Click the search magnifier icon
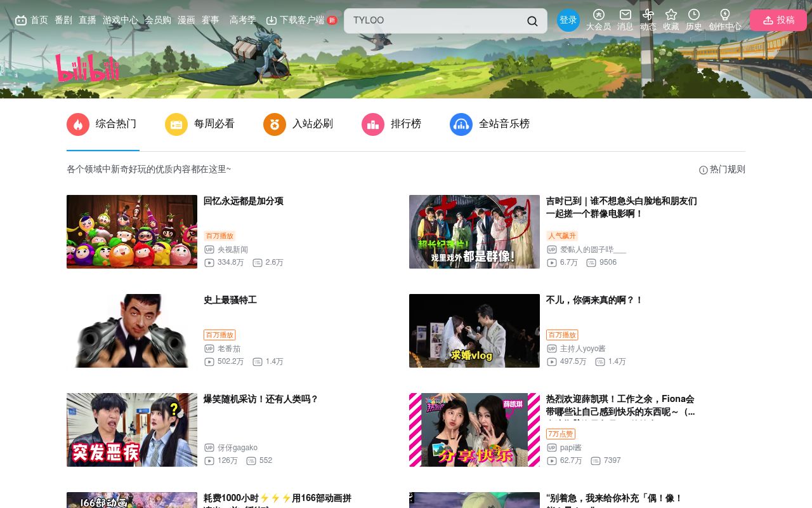The image size is (812, 508). 532,21
